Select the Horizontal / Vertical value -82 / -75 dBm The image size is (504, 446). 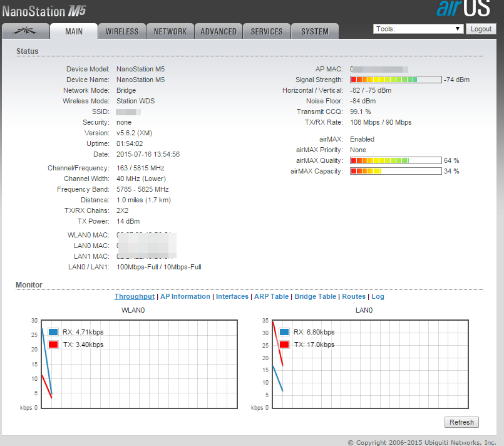coord(371,90)
